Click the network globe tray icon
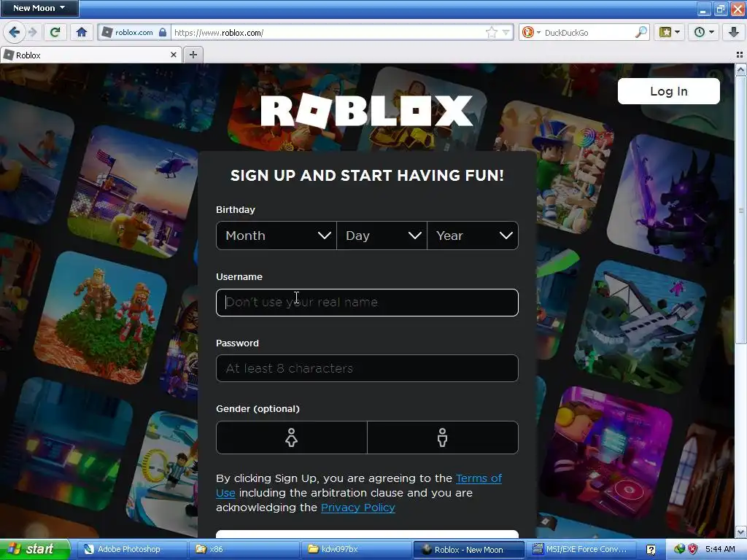Image resolution: width=747 pixels, height=560 pixels. 679,549
